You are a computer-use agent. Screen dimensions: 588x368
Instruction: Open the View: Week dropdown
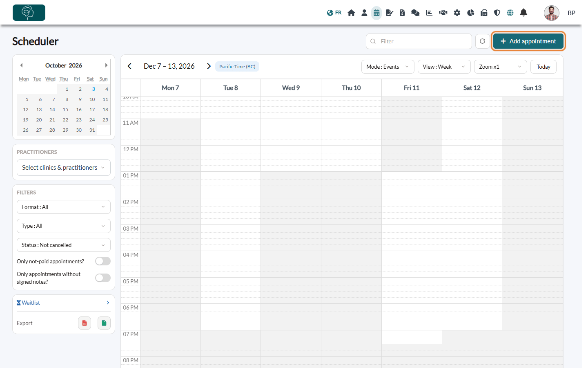point(444,67)
